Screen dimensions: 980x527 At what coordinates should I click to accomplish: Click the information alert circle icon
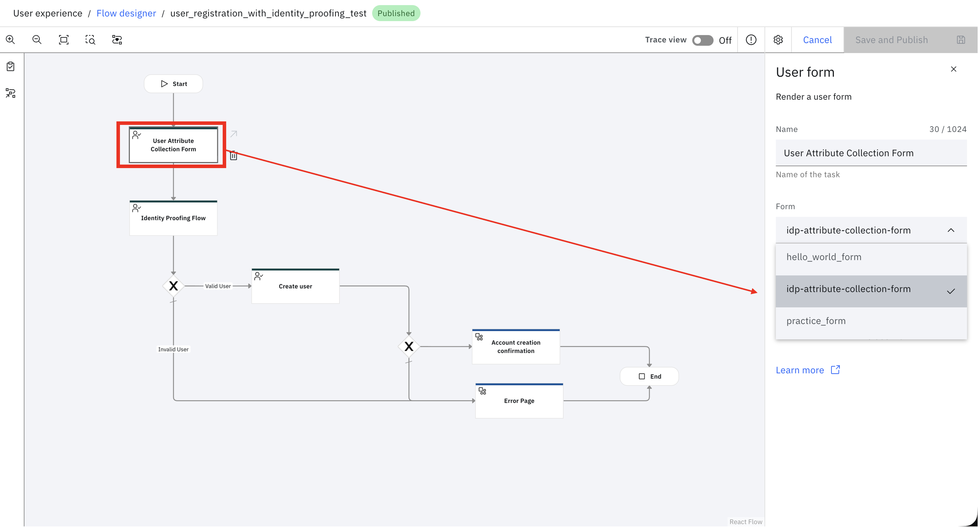(x=751, y=40)
